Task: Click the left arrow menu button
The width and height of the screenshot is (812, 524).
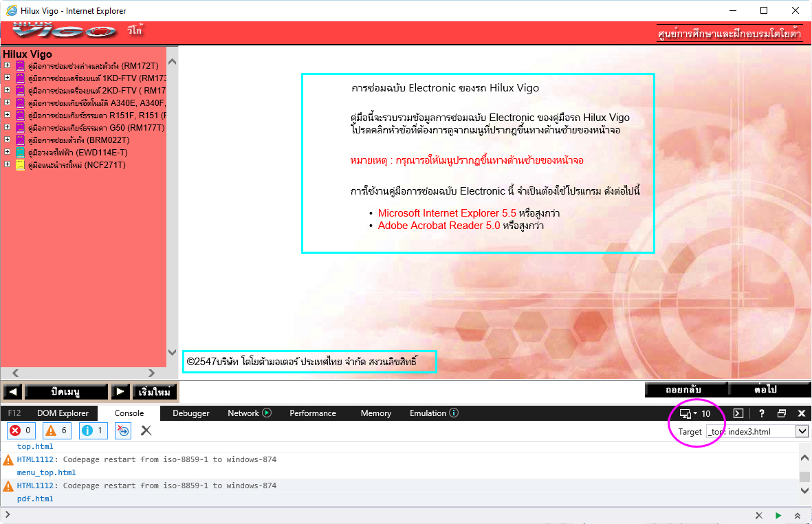Action: coord(13,391)
